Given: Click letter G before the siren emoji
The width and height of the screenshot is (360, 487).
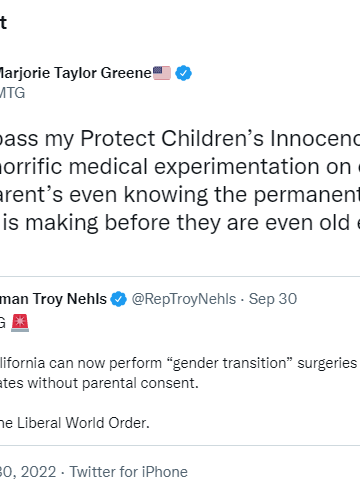Looking at the screenshot, I should 3,323.
